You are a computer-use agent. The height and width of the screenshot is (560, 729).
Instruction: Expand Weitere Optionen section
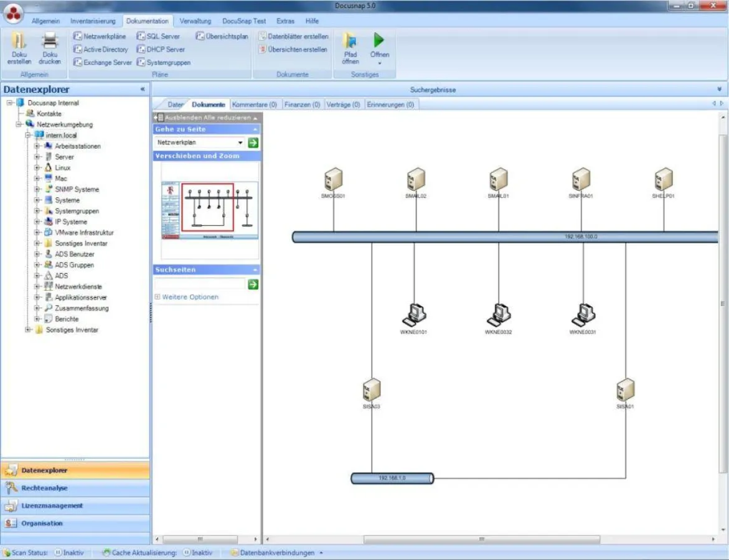click(158, 297)
